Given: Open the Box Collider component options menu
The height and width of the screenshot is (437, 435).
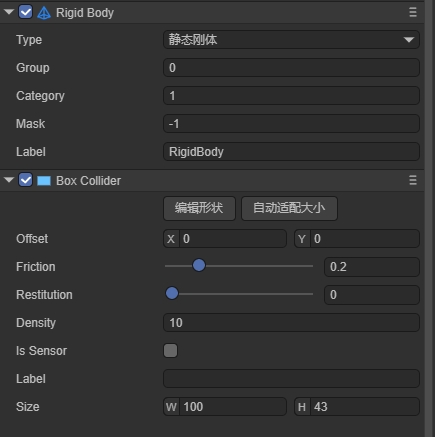Looking at the screenshot, I should point(413,180).
